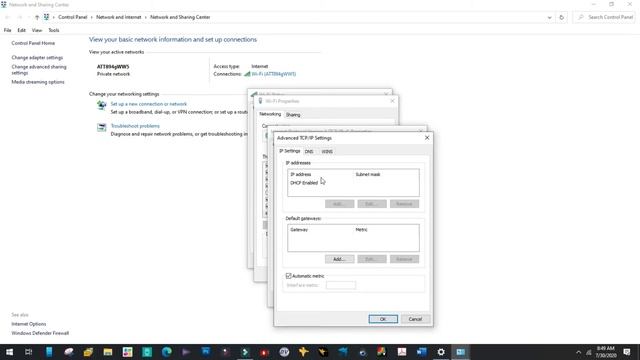
Task: Click the taskbar clock and date
Action: [606, 352]
